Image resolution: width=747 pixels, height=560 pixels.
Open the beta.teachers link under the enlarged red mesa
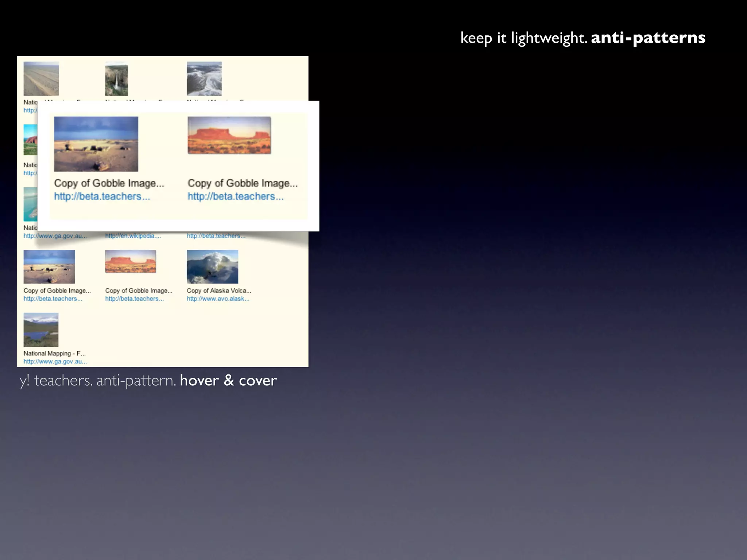[x=236, y=196]
